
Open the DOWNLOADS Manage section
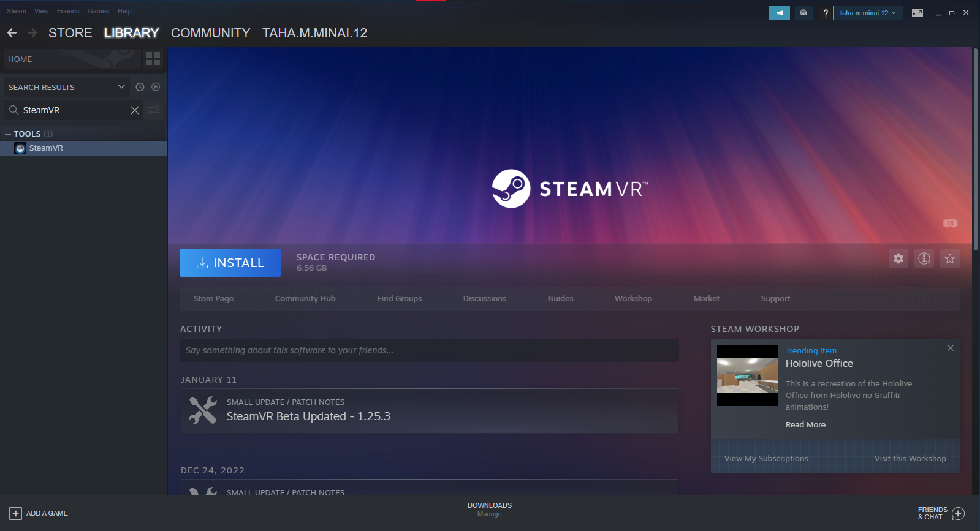click(x=490, y=510)
